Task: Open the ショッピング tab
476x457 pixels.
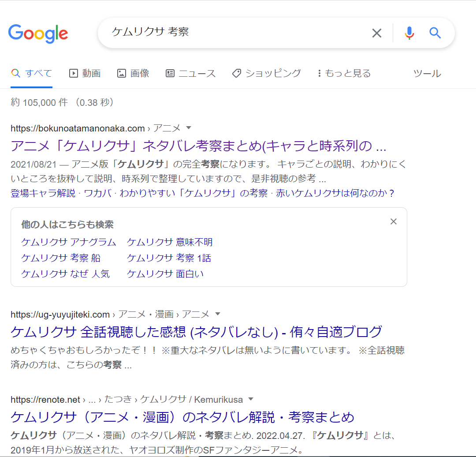Action: pos(266,73)
